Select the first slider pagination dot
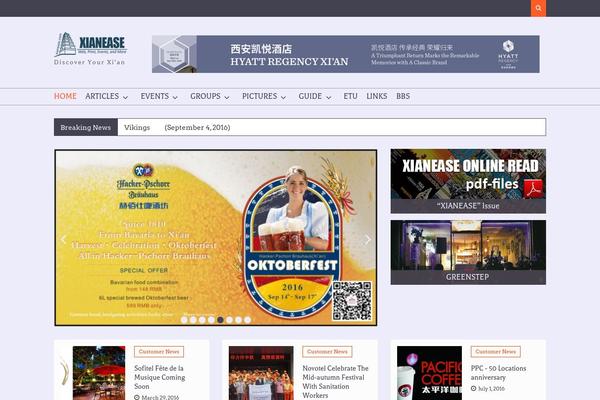The width and height of the screenshot is (600, 400). tap(184, 320)
